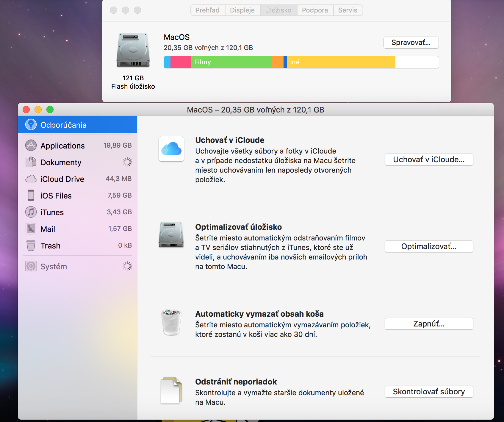This screenshot has height=422, width=504.
Task: Select the iTunes sidebar row
Action: [77, 212]
